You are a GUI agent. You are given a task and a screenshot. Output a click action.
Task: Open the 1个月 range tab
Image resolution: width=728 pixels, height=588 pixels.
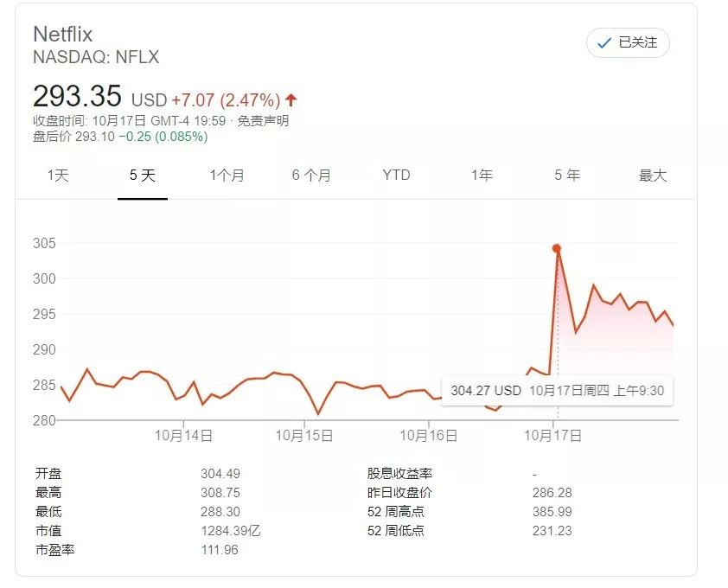pyautogui.click(x=227, y=176)
